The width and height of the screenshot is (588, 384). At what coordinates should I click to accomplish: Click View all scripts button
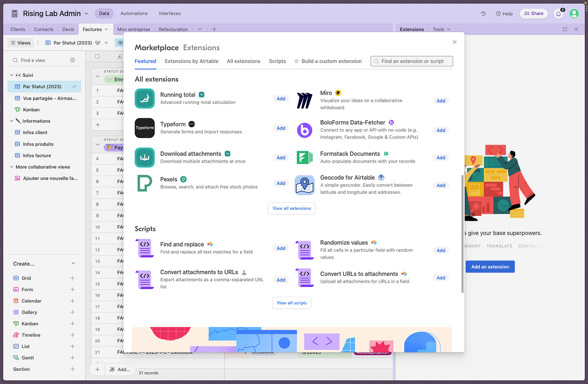292,303
